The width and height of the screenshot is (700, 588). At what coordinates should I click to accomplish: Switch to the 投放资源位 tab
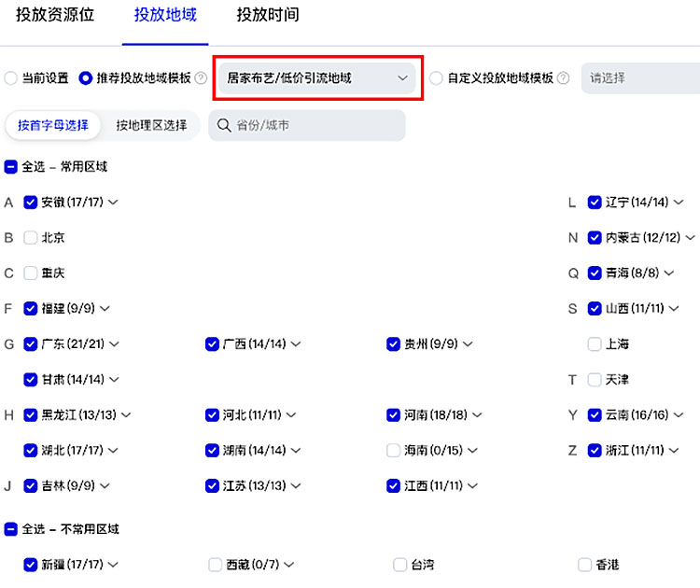coord(55,15)
